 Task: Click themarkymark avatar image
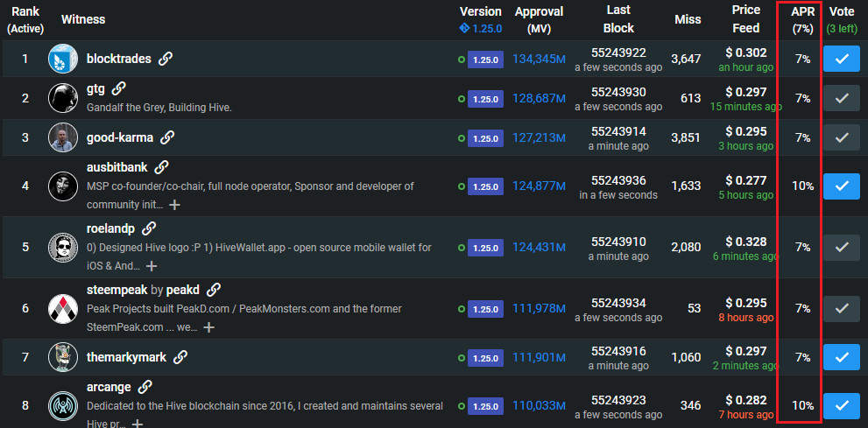click(x=62, y=357)
